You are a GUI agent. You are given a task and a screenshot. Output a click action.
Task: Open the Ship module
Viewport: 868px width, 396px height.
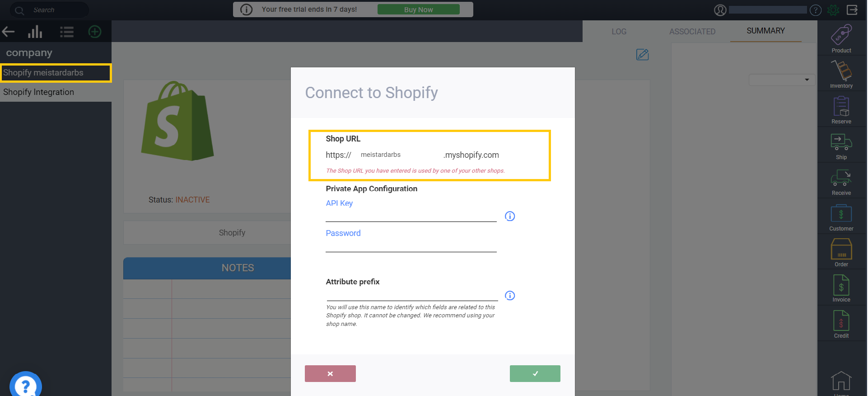tap(841, 146)
